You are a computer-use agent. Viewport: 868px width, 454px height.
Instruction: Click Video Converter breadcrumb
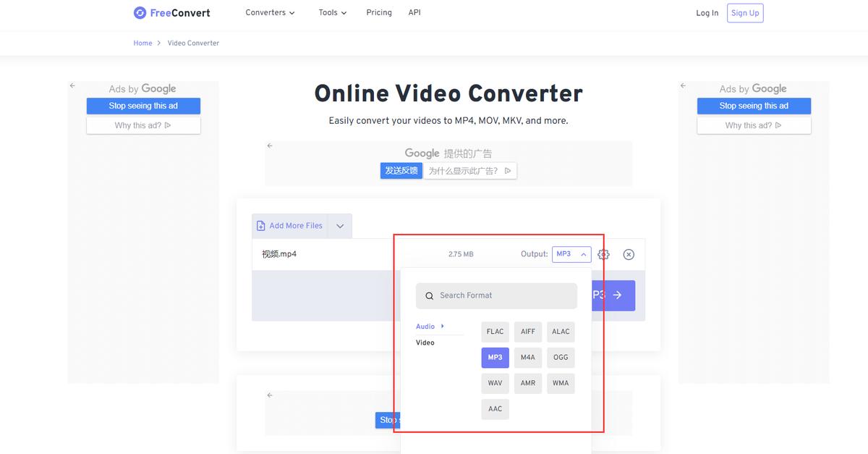[x=193, y=43]
